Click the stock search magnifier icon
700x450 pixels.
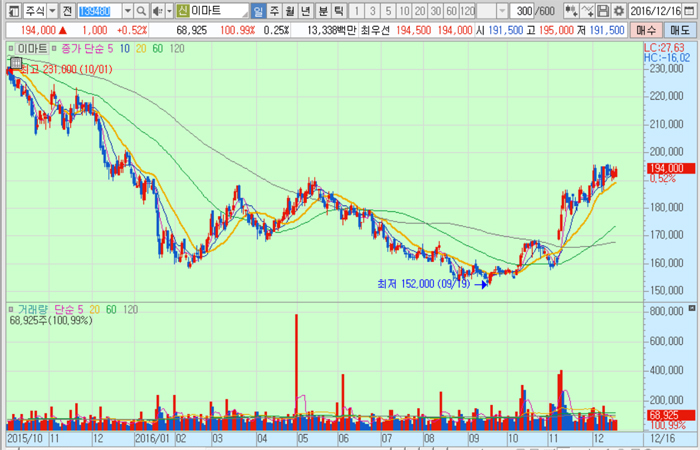coord(140,10)
